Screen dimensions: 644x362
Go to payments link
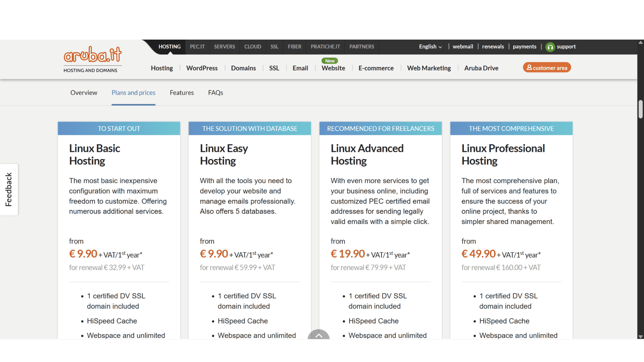coord(524,47)
